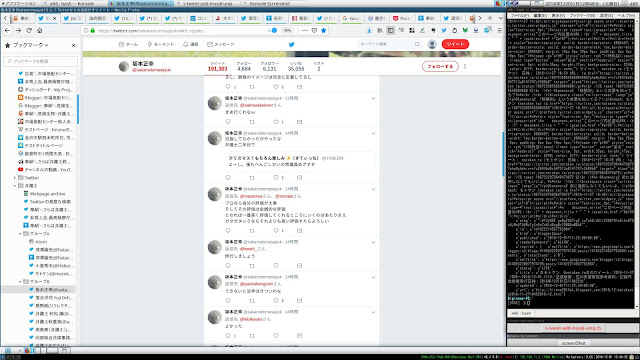Open the list-all-tabs dropdown arrow
The image size is (640, 360).
click(500, 18)
